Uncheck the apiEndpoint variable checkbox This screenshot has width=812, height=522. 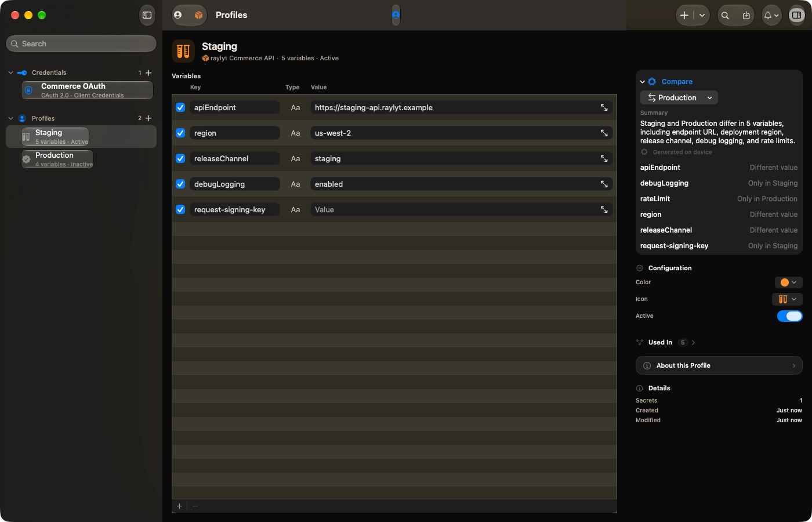[180, 107]
